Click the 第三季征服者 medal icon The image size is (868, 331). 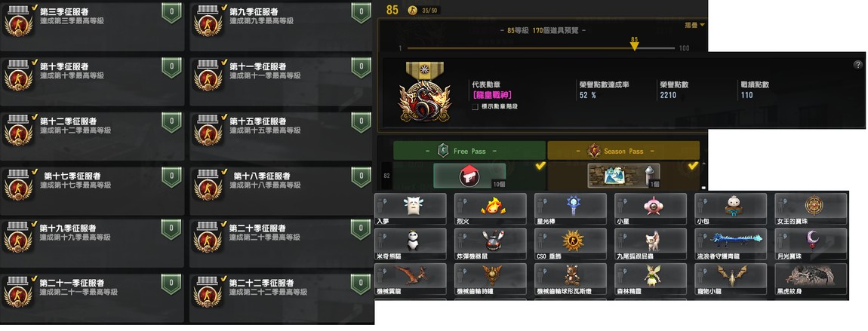pyautogui.click(x=17, y=22)
